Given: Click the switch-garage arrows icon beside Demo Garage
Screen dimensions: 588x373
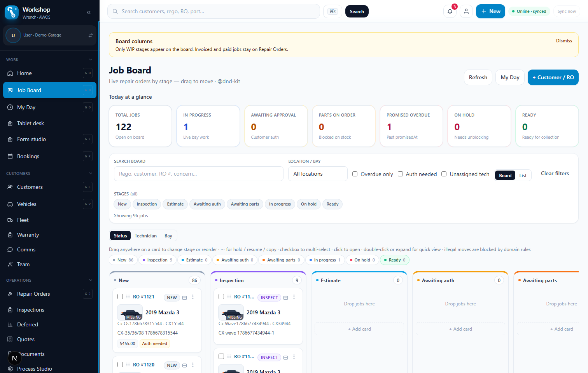Looking at the screenshot, I should [91, 35].
